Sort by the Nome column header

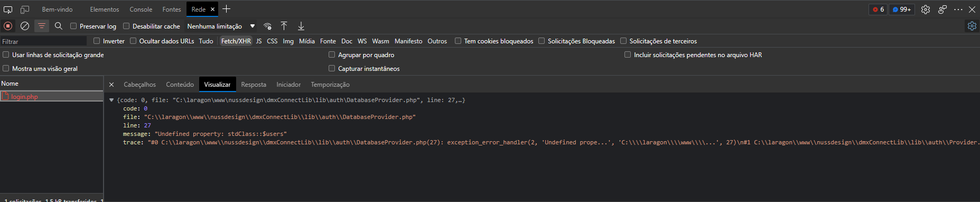pos(52,84)
